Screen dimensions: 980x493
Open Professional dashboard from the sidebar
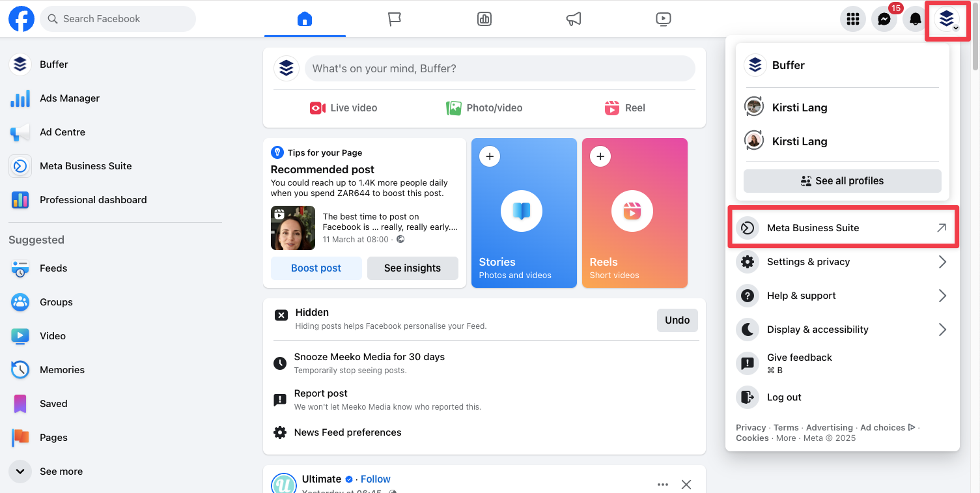click(92, 199)
